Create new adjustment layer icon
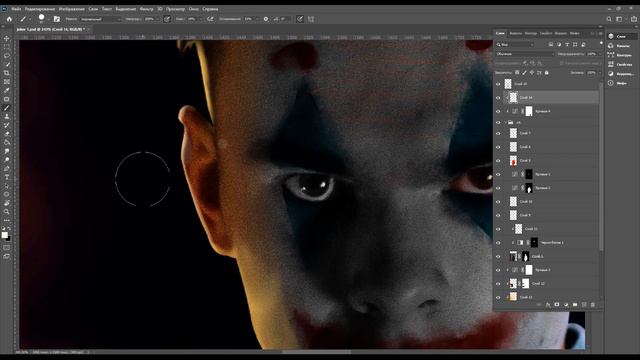Viewport: 640px width, 360px height. pos(566,304)
